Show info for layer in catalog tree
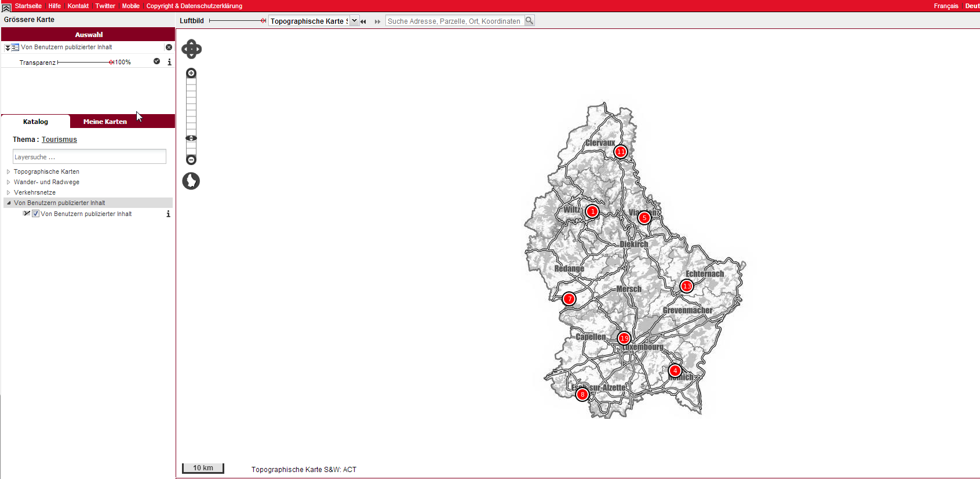 pos(168,214)
